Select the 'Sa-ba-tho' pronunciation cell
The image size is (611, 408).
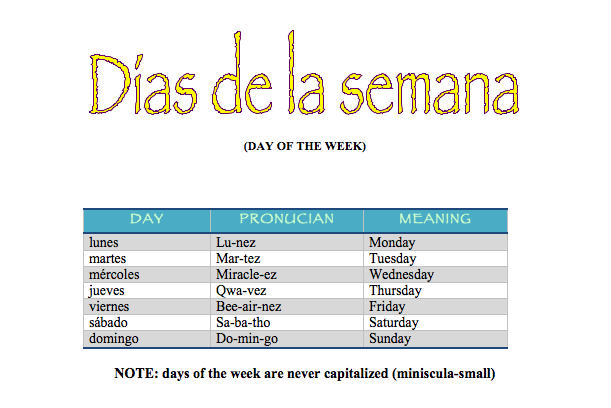point(244,322)
